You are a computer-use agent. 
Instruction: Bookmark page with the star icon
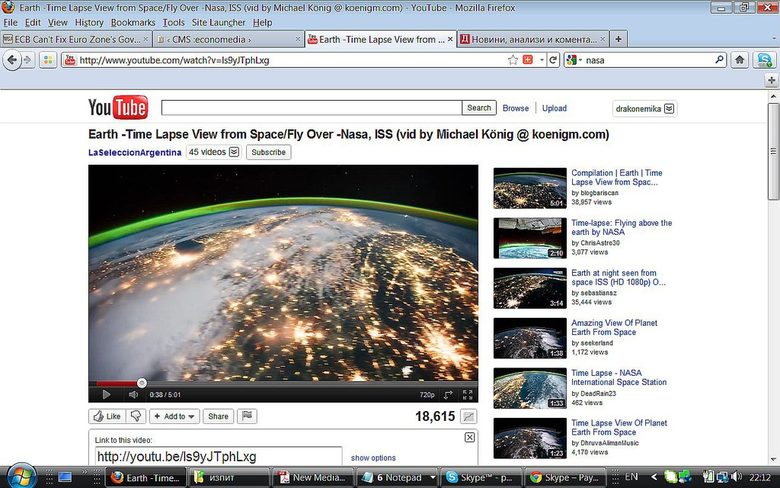[x=513, y=60]
